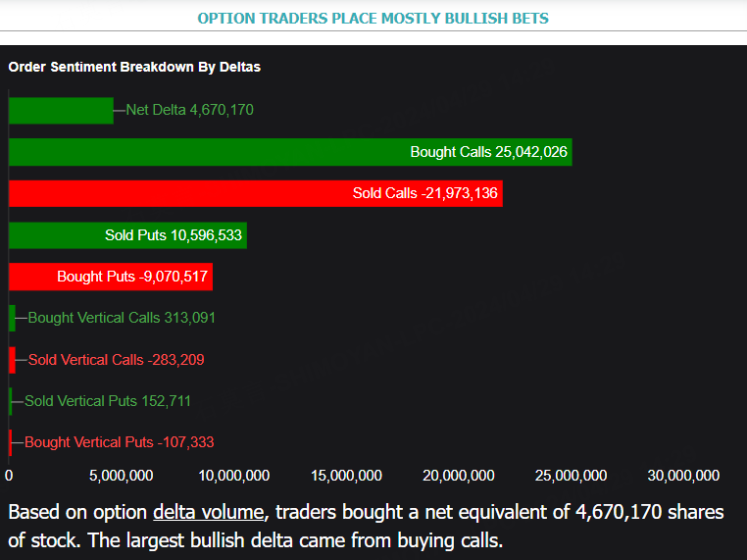Open the "delta volume" link

(208, 512)
